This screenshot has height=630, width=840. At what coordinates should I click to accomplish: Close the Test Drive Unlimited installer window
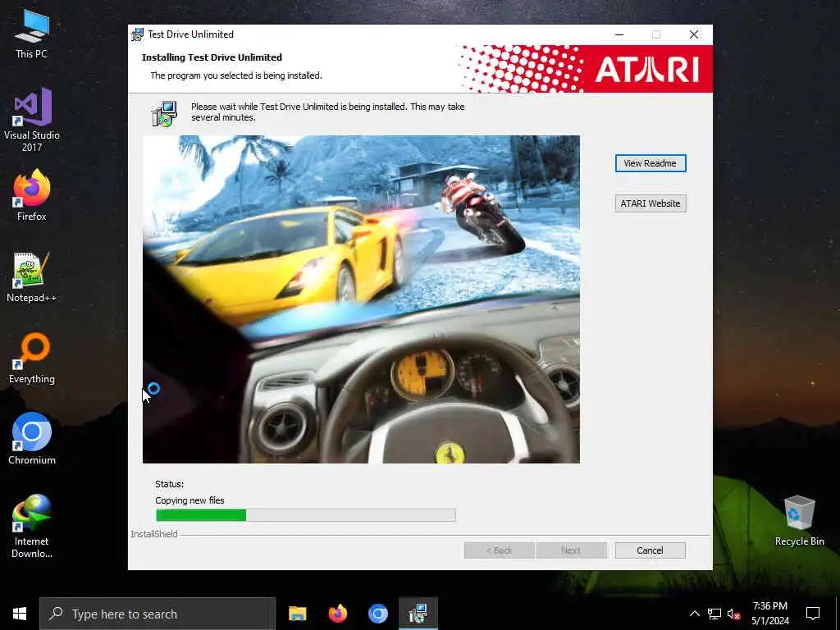(694, 34)
